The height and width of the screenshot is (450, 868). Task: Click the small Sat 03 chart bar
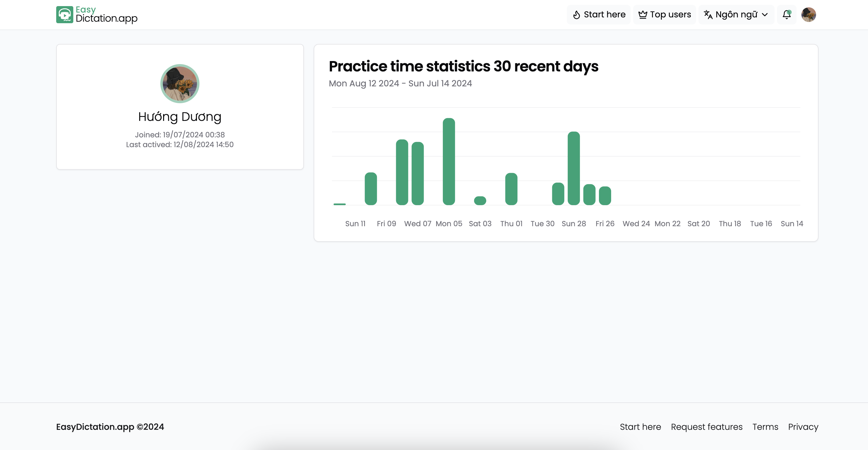(x=480, y=201)
